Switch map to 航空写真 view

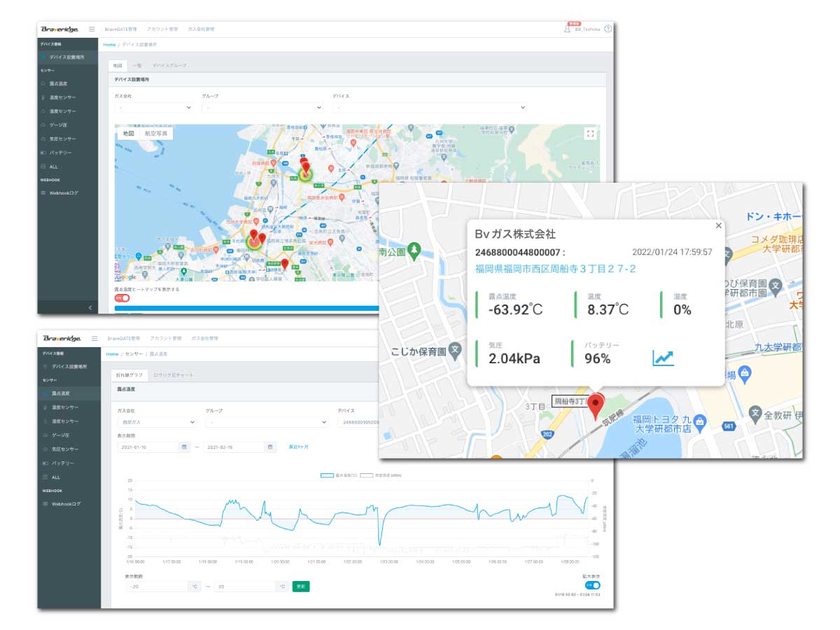155,133
